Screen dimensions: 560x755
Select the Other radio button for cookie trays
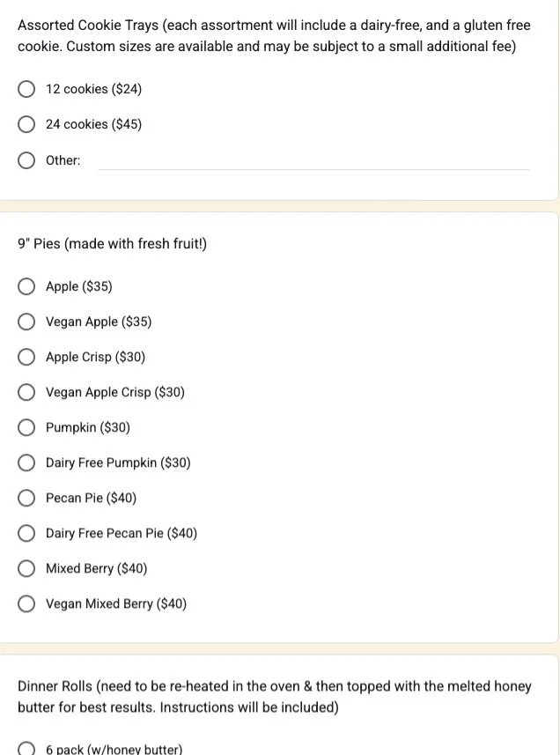click(27, 160)
